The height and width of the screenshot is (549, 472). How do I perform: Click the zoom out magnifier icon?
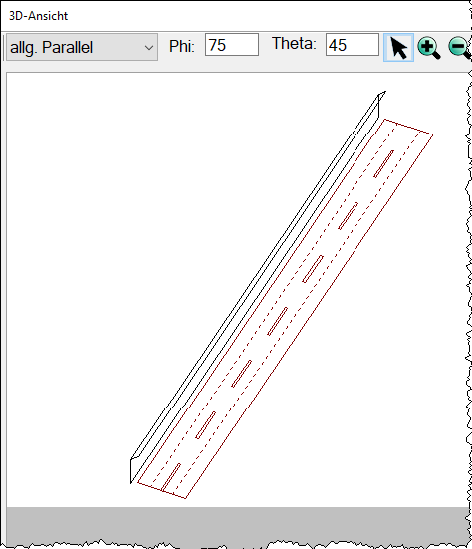coord(459,48)
